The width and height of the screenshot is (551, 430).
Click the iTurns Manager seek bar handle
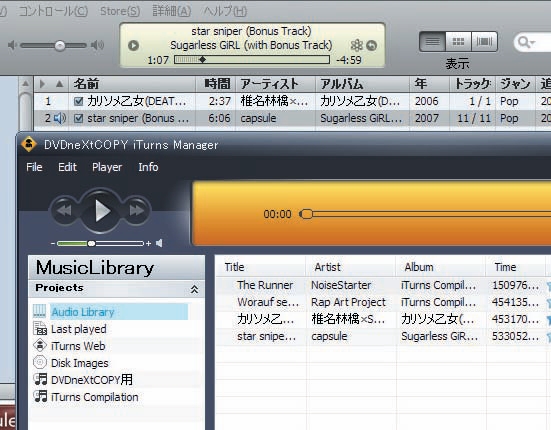coord(306,214)
